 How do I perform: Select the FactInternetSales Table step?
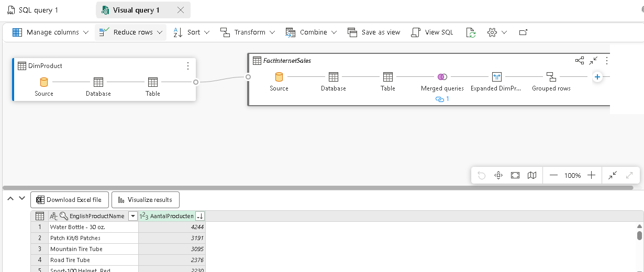[388, 82]
